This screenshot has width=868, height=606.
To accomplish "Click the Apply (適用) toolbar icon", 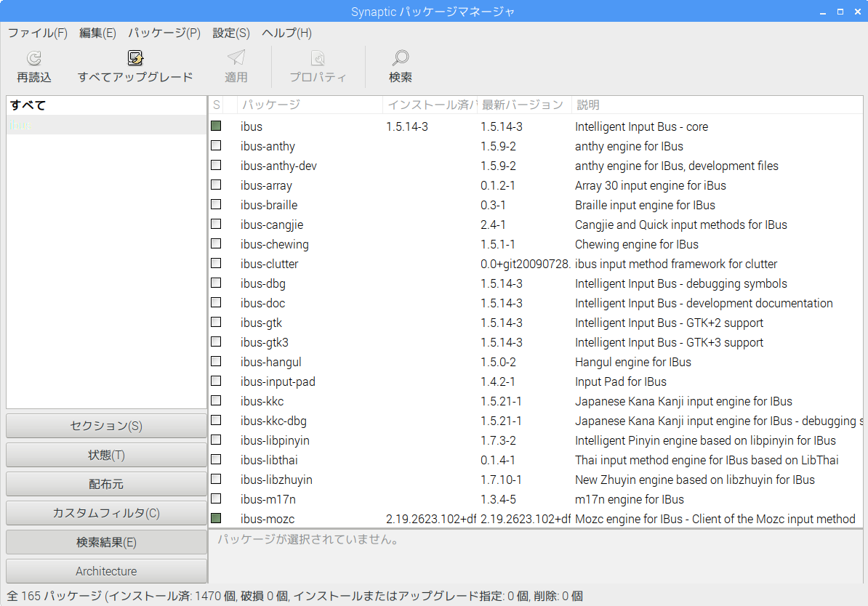I will point(236,58).
